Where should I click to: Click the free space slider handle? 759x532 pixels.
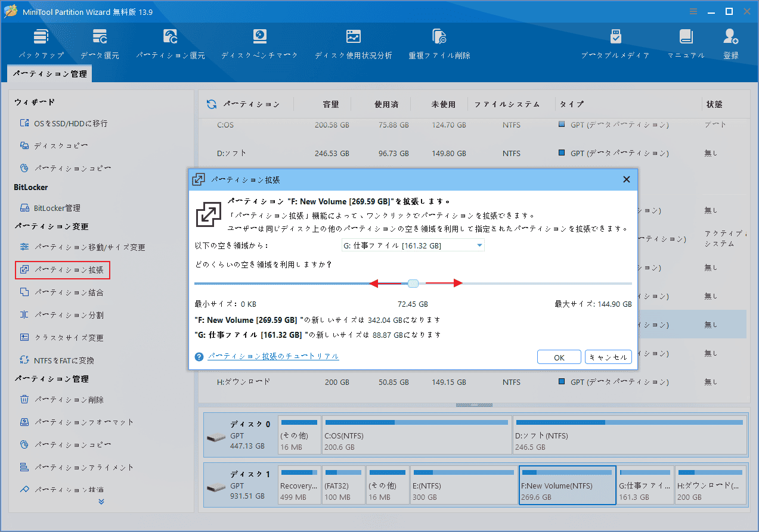413,284
